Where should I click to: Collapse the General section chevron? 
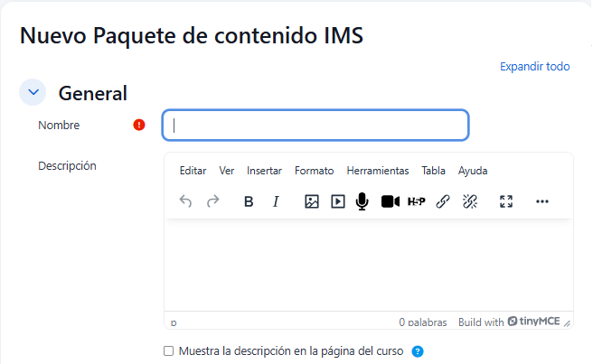tap(33, 92)
